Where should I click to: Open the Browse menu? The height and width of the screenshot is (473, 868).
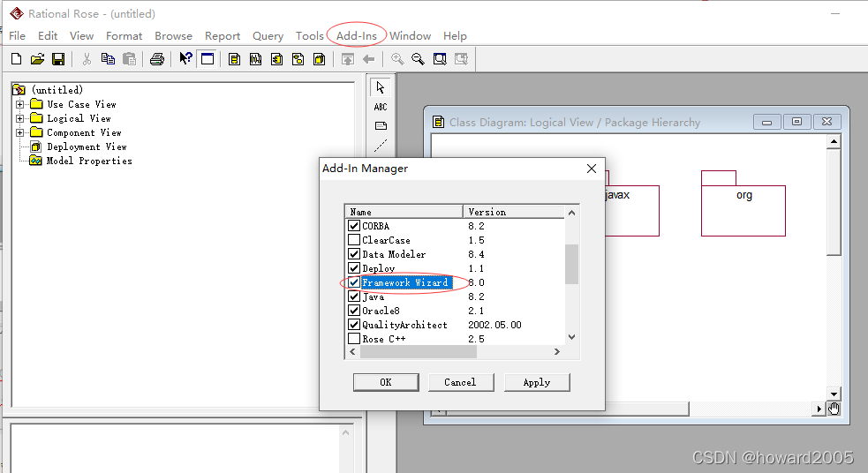coord(173,36)
